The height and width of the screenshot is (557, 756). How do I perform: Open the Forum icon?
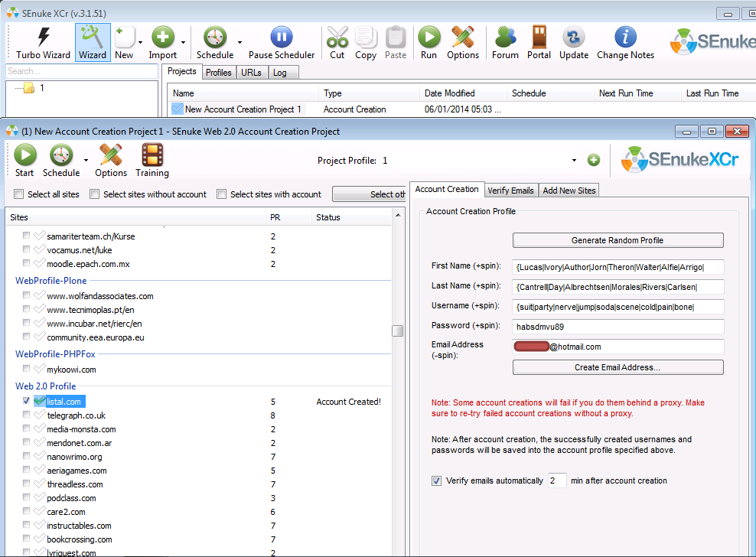[x=505, y=42]
